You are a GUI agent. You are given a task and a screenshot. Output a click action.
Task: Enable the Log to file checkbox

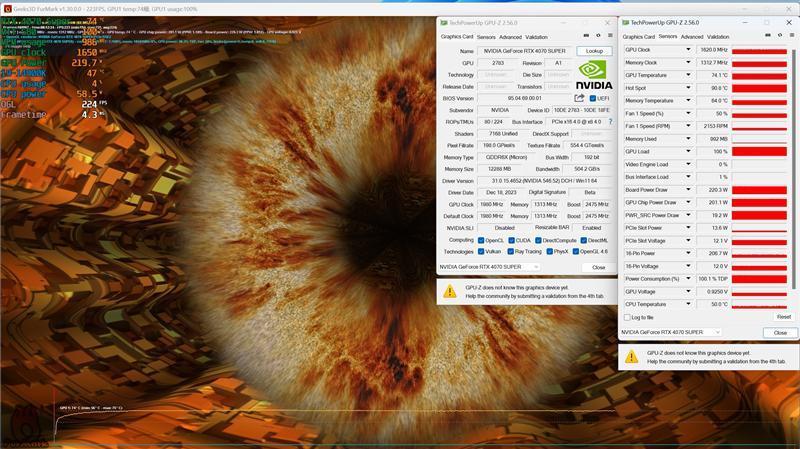[x=627, y=317]
